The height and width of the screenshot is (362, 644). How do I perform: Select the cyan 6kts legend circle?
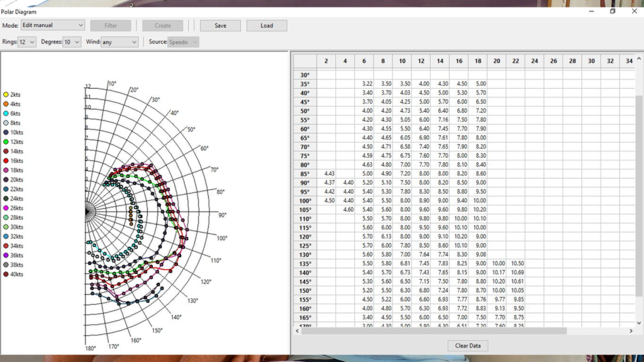(x=6, y=114)
